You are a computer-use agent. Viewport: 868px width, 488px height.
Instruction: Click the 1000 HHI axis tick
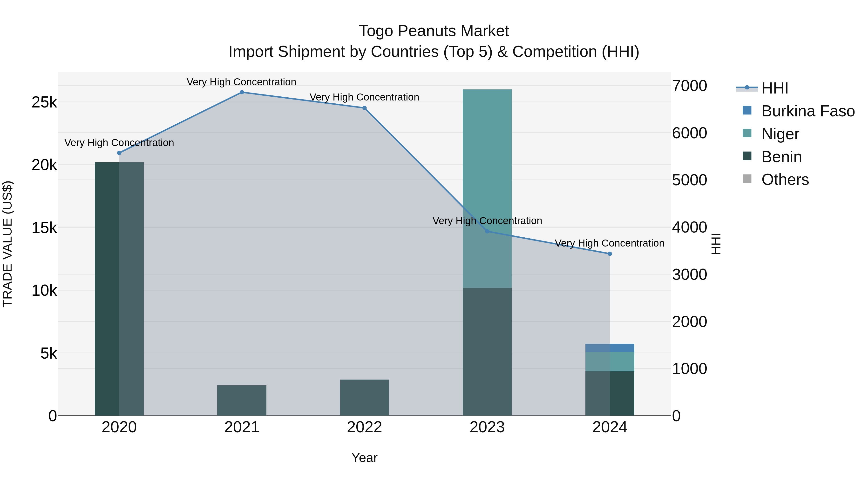pyautogui.click(x=689, y=369)
